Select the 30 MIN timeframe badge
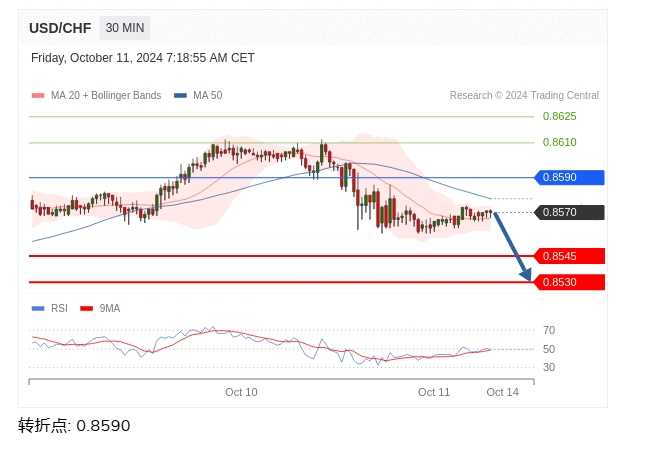This screenshot has height=449, width=656. [x=125, y=28]
